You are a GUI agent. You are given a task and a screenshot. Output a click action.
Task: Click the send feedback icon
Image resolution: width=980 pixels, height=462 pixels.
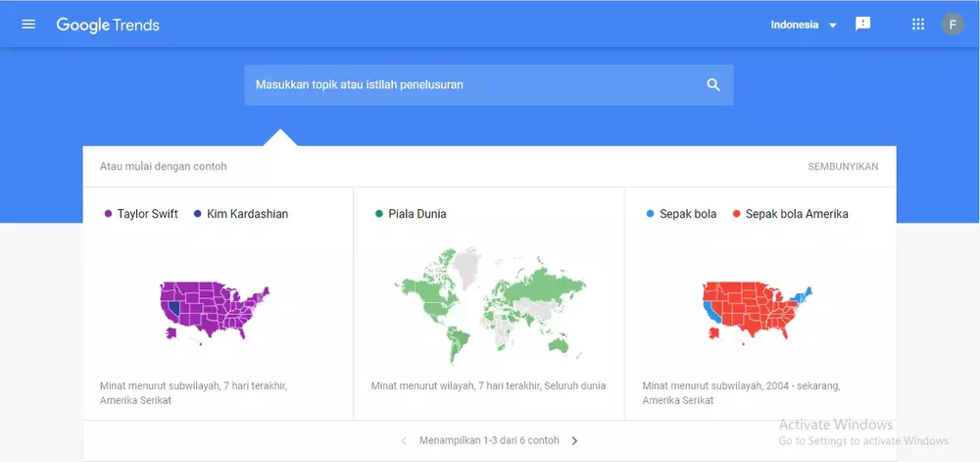pyautogui.click(x=862, y=25)
